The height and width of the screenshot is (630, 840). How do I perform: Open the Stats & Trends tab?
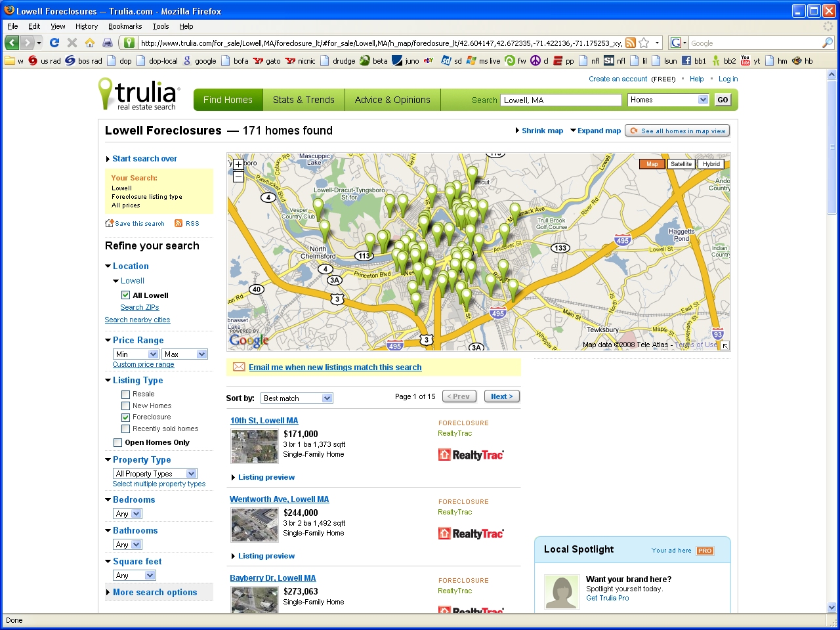click(x=304, y=100)
